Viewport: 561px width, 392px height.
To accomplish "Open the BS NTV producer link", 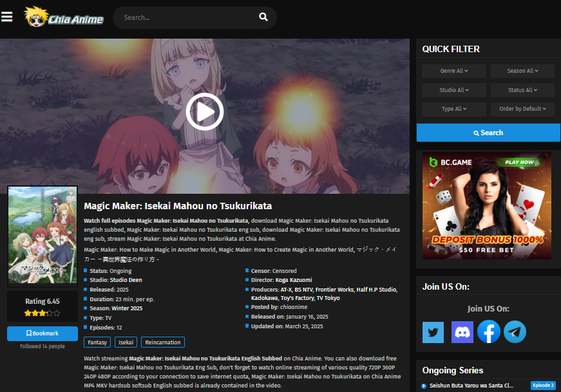I will coord(303,290).
